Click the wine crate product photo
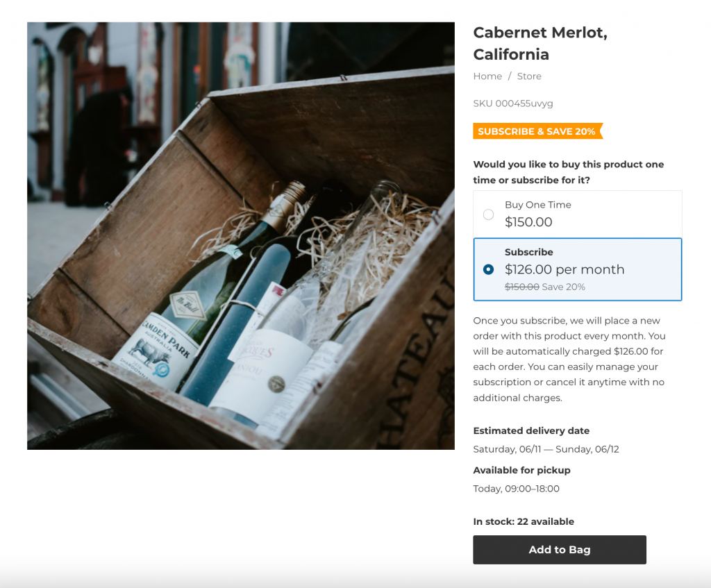 [241, 236]
